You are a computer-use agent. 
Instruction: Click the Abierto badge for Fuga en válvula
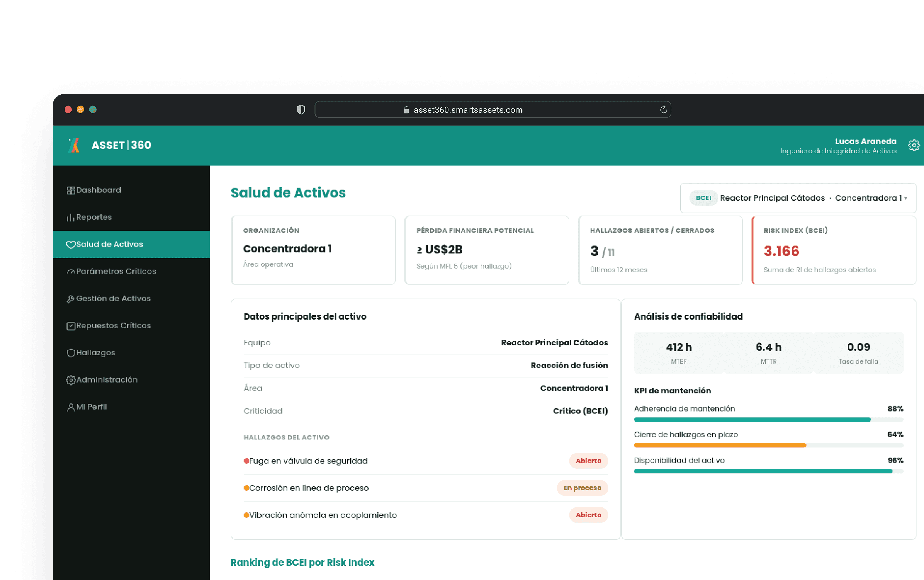[x=588, y=461]
